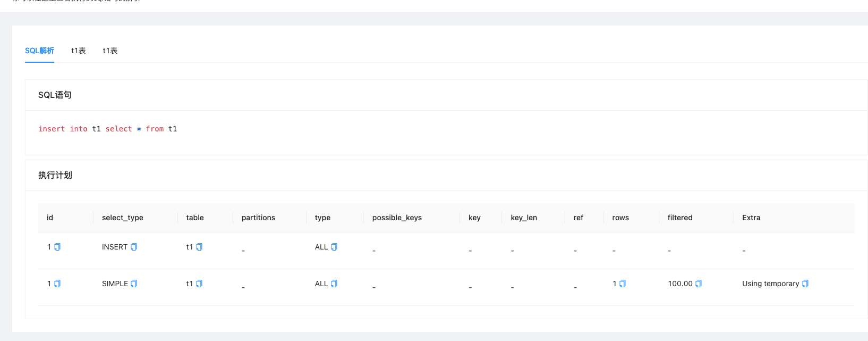Copy the INSERT select_type value

pos(134,247)
